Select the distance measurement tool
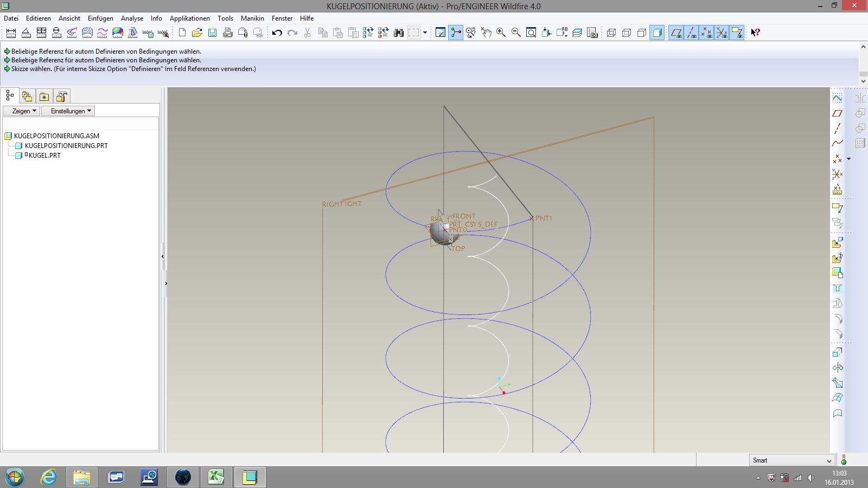Viewport: 868px width, 488px height. pyautogui.click(x=11, y=33)
